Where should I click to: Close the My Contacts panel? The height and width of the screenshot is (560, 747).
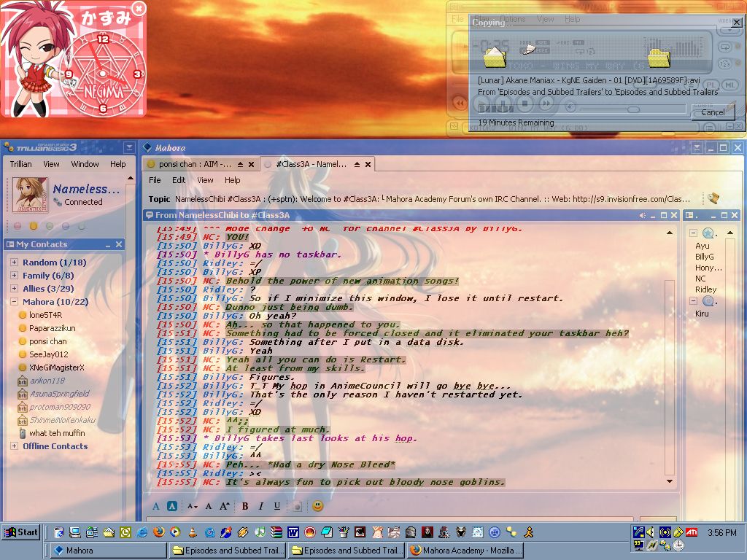click(x=119, y=244)
